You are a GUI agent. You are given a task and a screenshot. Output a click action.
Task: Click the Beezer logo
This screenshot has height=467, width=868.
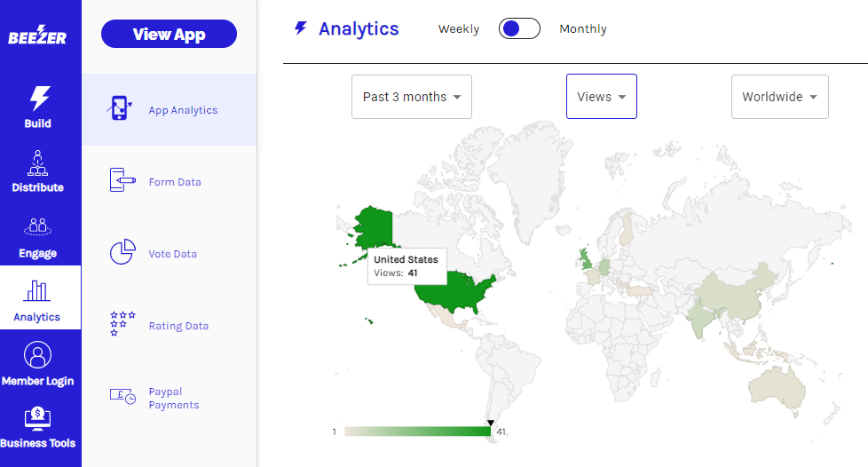[37, 36]
